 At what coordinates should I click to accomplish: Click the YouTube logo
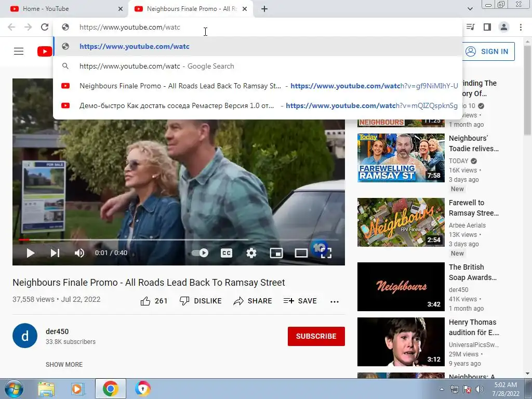coord(45,51)
